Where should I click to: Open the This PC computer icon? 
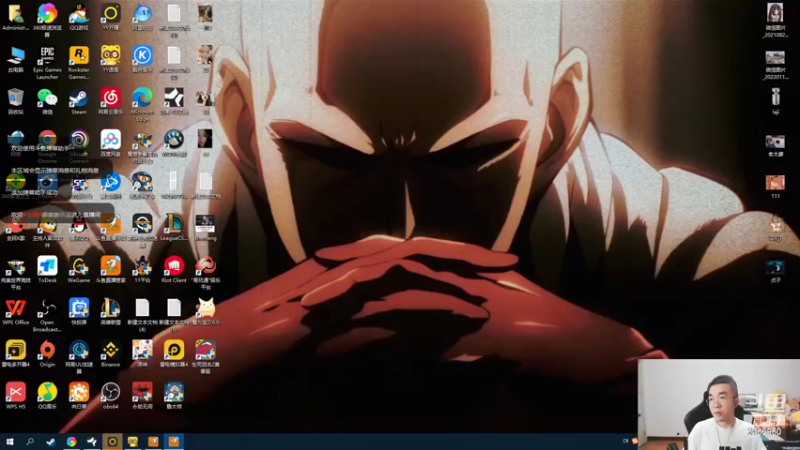tap(15, 59)
